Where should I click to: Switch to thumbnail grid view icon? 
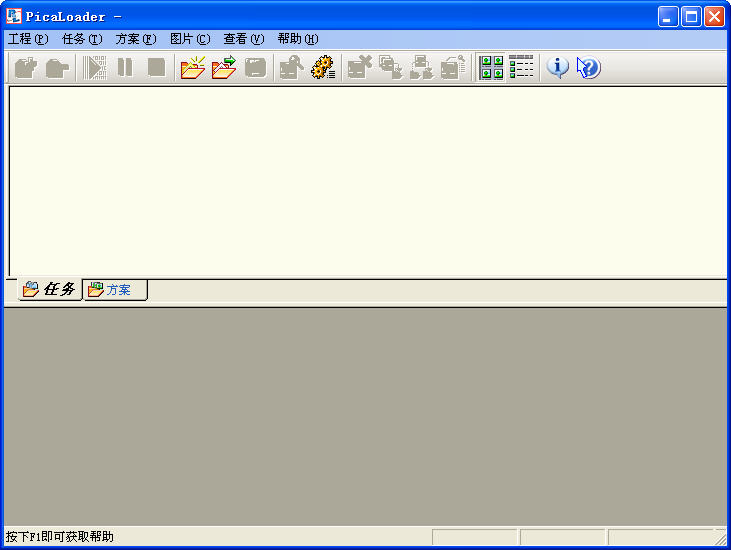pyautogui.click(x=491, y=68)
